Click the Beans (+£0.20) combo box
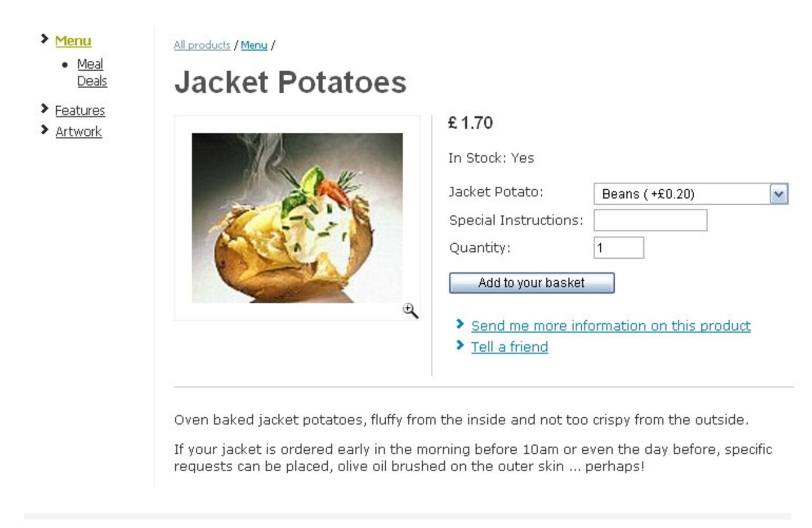The height and width of the screenshot is (528, 812). 681,194
